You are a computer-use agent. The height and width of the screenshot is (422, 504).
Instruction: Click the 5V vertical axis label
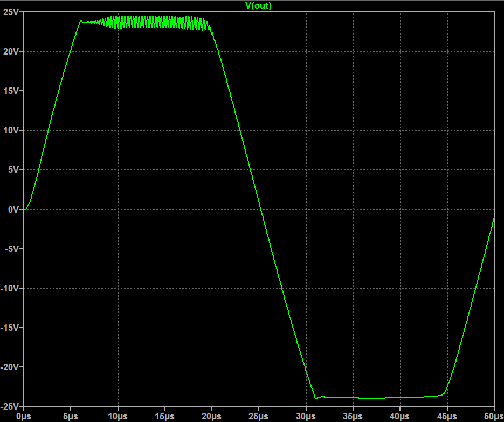[x=13, y=170]
